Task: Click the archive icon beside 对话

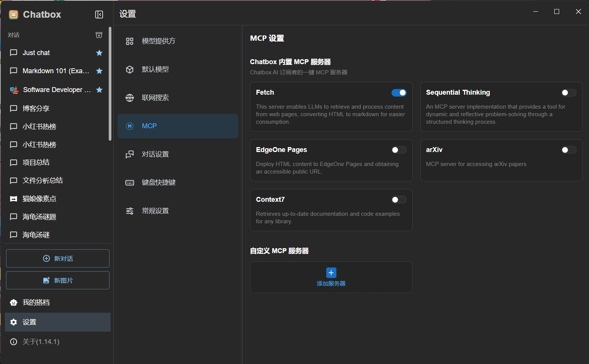Action: point(99,35)
